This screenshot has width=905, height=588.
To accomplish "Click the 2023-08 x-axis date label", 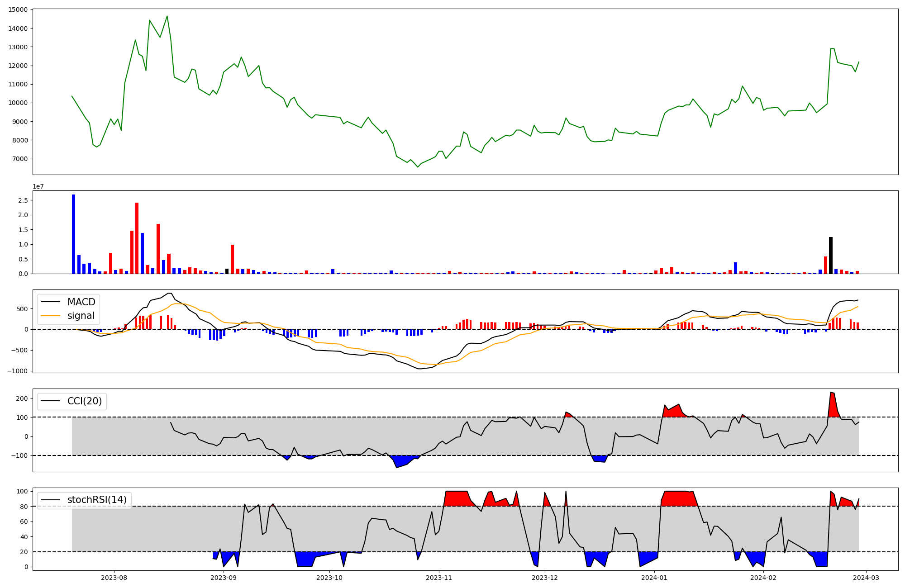I will (114, 578).
